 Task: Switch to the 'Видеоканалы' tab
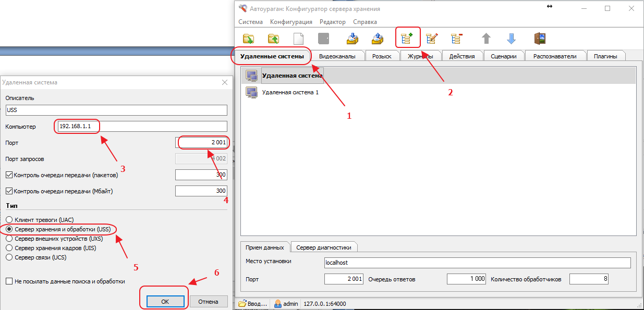pyautogui.click(x=337, y=56)
